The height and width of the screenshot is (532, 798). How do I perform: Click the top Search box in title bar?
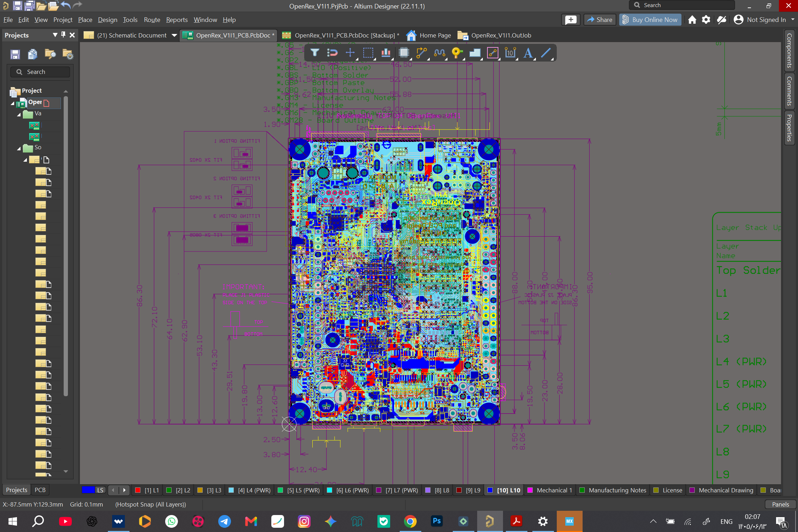(682, 5)
